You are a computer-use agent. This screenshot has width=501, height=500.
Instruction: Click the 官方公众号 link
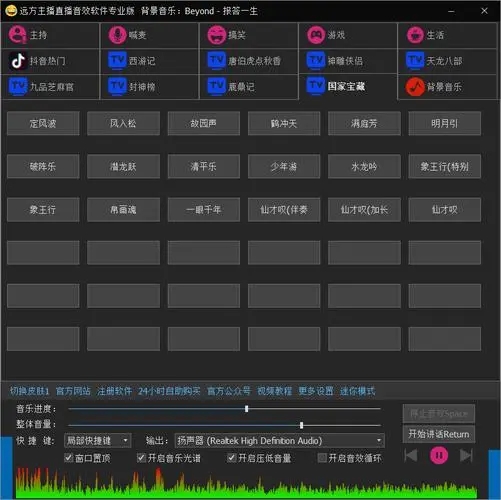click(229, 391)
